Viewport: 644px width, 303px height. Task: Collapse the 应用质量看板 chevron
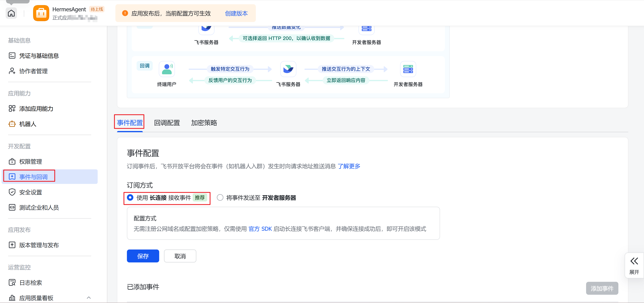(89, 298)
